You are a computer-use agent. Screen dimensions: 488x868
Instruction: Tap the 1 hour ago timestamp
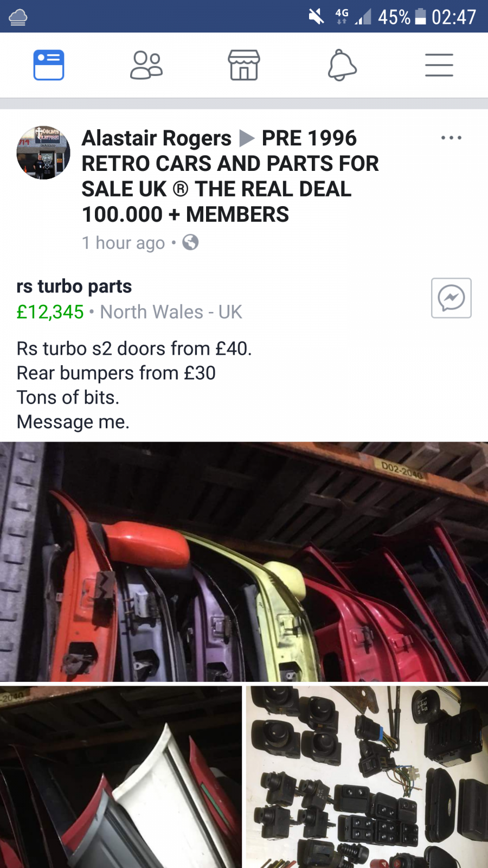(123, 242)
